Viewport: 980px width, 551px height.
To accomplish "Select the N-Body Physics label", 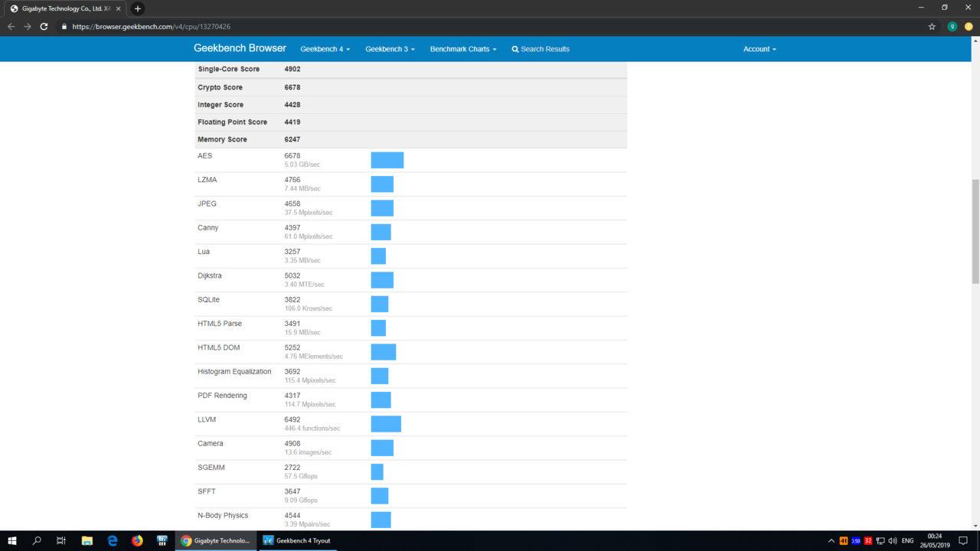I will 223,516.
